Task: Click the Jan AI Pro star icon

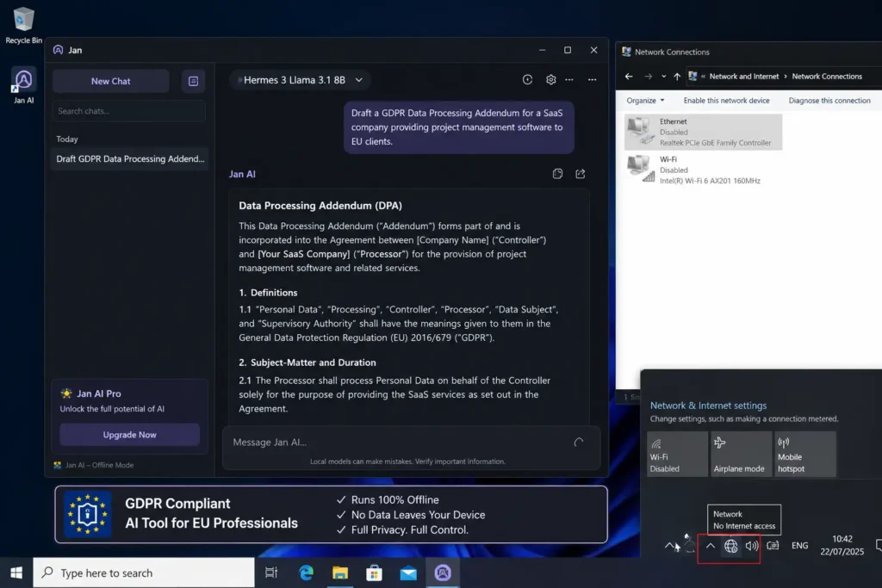Action: (x=66, y=393)
